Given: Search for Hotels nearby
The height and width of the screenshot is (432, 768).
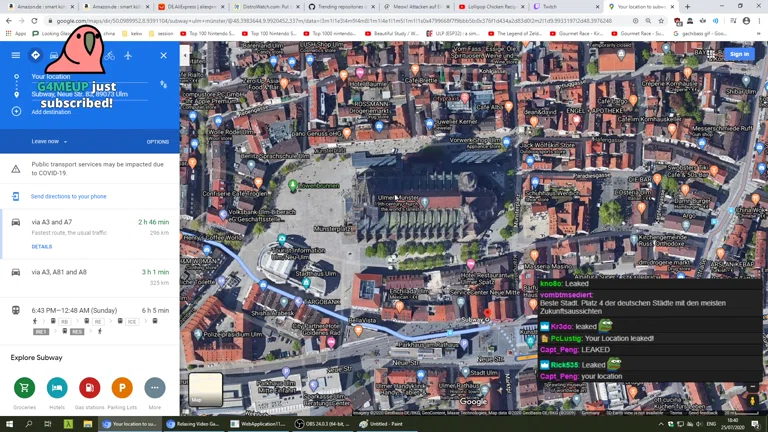Looking at the screenshot, I should [x=57, y=388].
